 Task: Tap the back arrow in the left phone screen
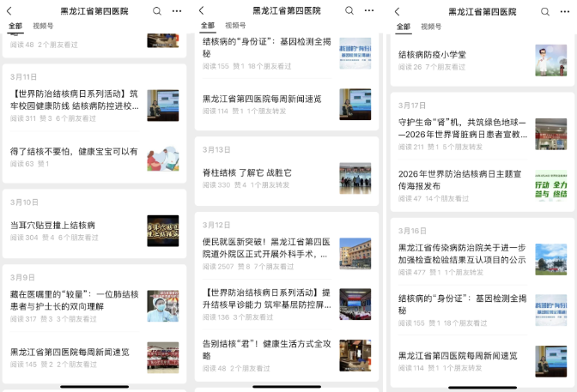point(10,11)
